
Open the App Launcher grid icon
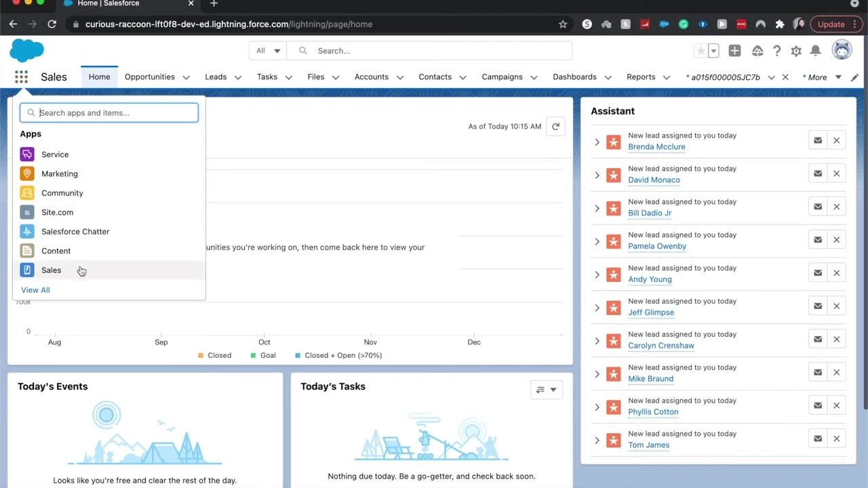21,77
